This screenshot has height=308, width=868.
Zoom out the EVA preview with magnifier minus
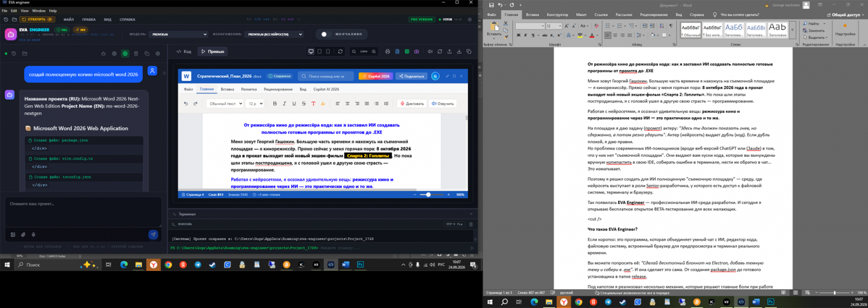[354, 52]
